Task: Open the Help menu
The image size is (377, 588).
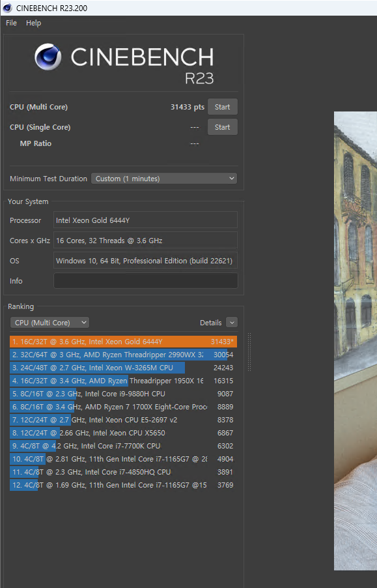Action: (33, 23)
